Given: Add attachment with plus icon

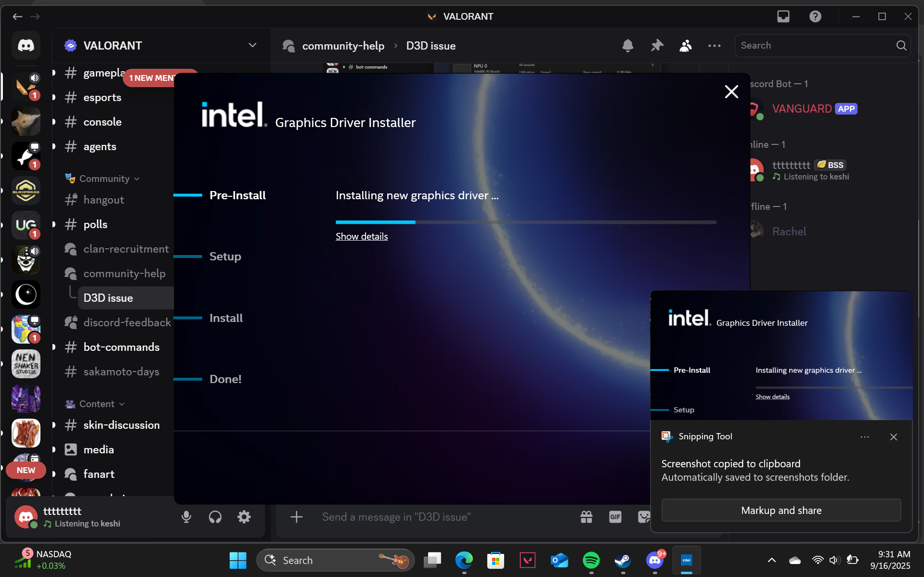Looking at the screenshot, I should click(x=297, y=517).
